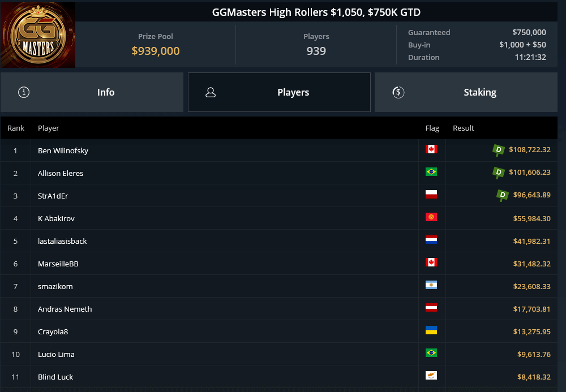Click the Brazil flag beside Allison Eleres

[432, 173]
